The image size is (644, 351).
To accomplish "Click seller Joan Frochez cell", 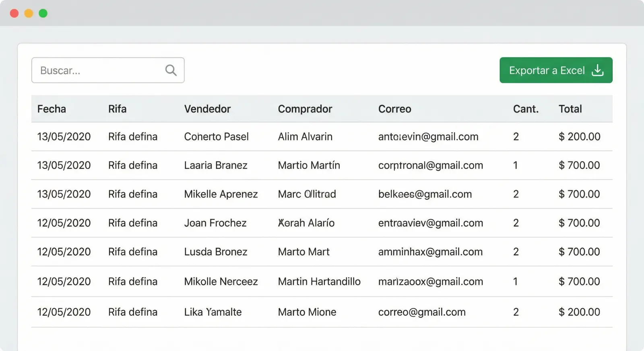I will click(215, 223).
